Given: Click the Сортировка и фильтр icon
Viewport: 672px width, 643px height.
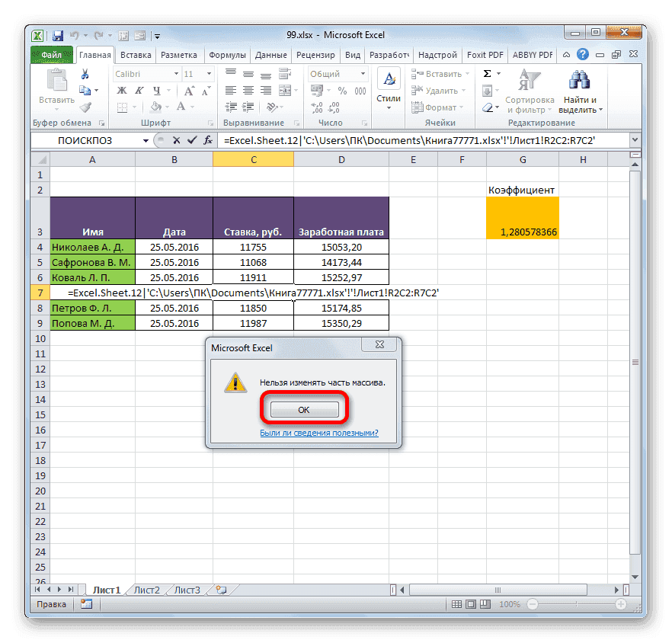Looking at the screenshot, I should click(530, 79).
